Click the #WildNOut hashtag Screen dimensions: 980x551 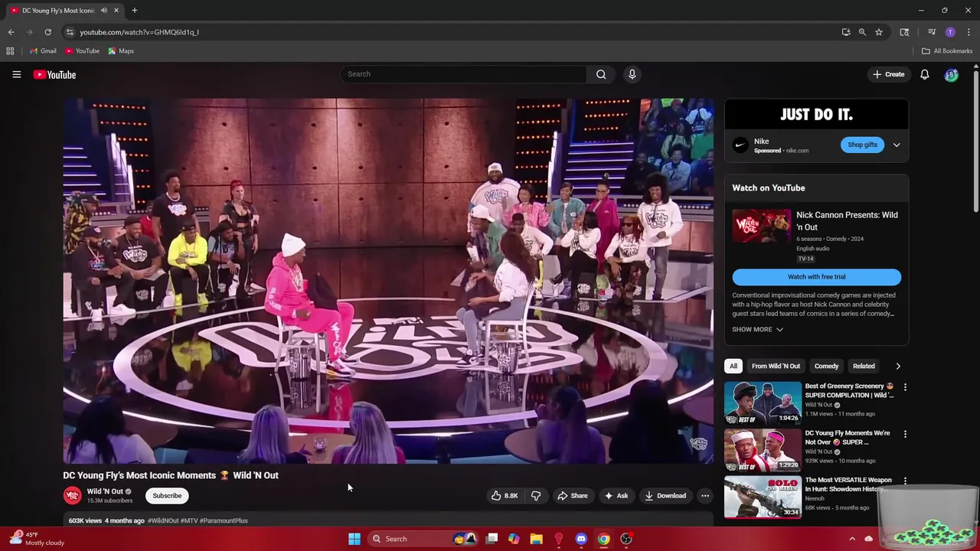pos(163,520)
